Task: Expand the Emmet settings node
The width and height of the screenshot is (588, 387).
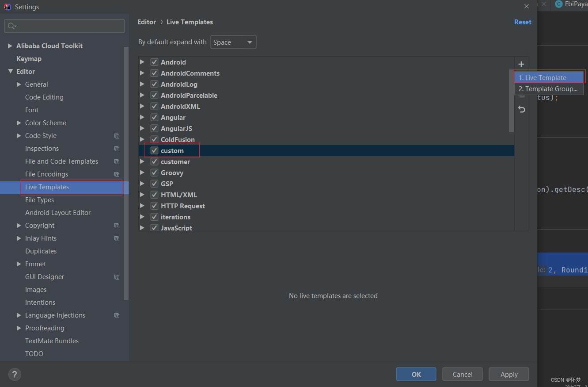Action: [19, 264]
